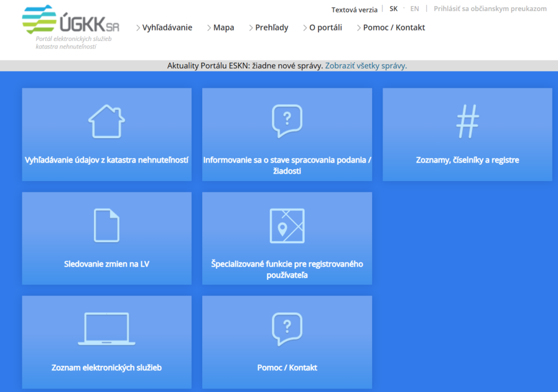Screen dimensions: 558x392
Task: Expand the Mapa menu
Action: 223,28
